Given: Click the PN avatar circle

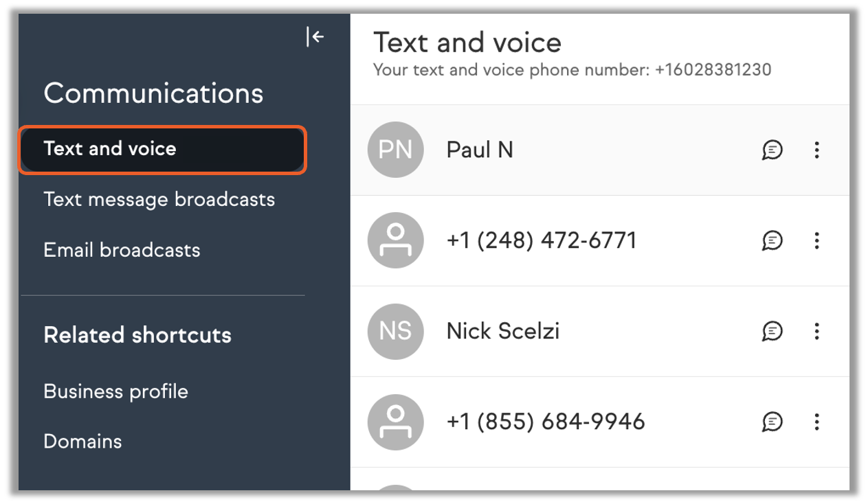Looking at the screenshot, I should coord(395,150).
